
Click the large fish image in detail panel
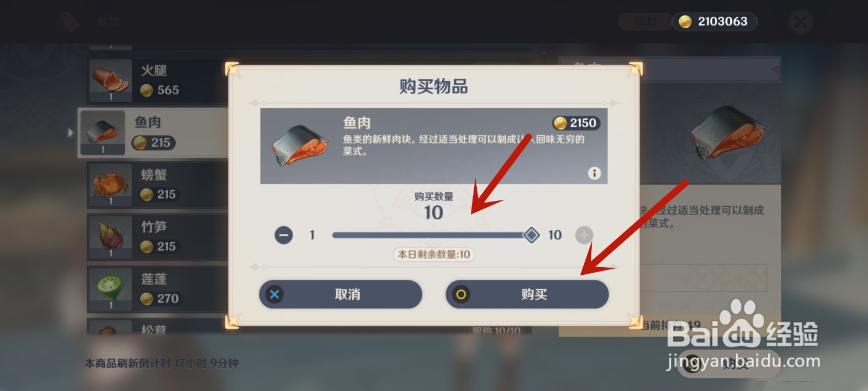click(x=727, y=133)
